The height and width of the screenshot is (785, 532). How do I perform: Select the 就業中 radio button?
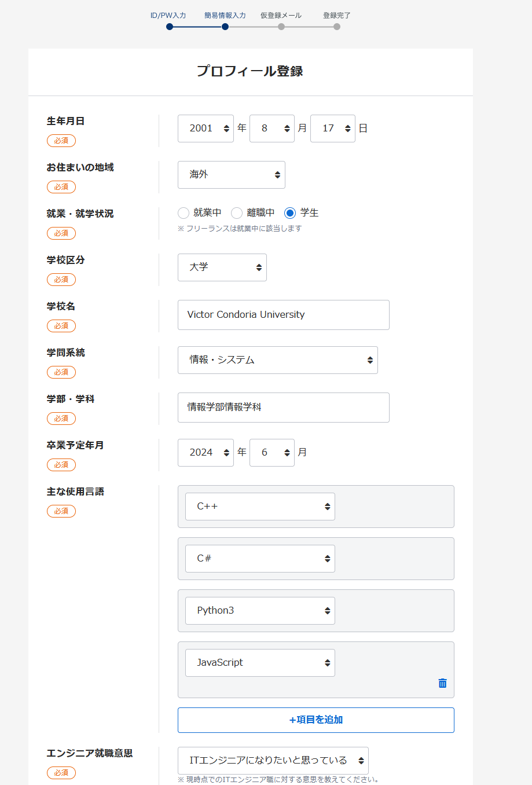(x=184, y=213)
